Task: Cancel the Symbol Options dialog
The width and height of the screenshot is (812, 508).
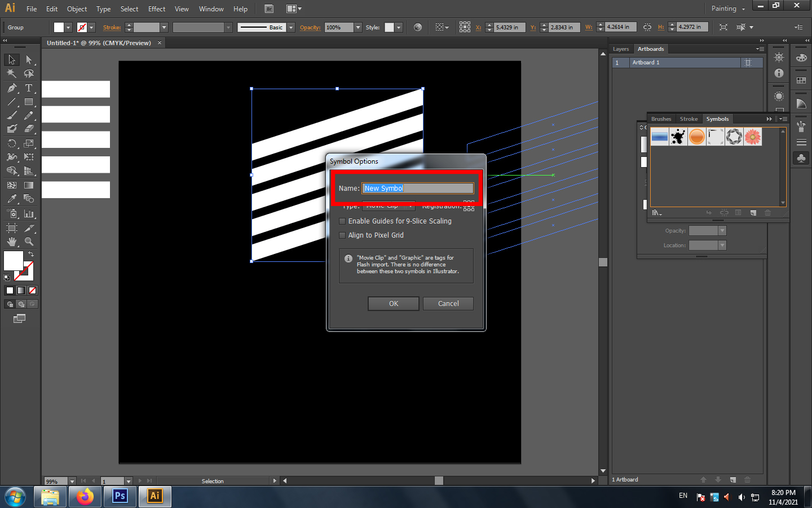Action: [448, 304]
